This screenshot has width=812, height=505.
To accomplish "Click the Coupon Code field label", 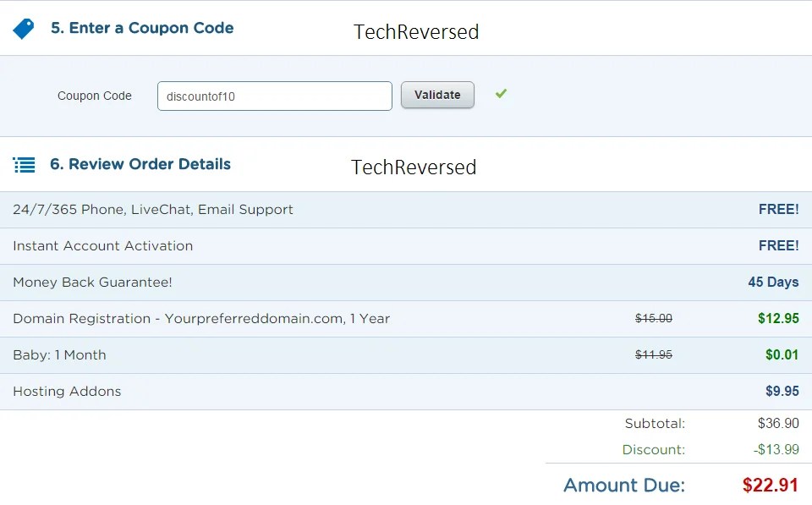I will click(94, 96).
